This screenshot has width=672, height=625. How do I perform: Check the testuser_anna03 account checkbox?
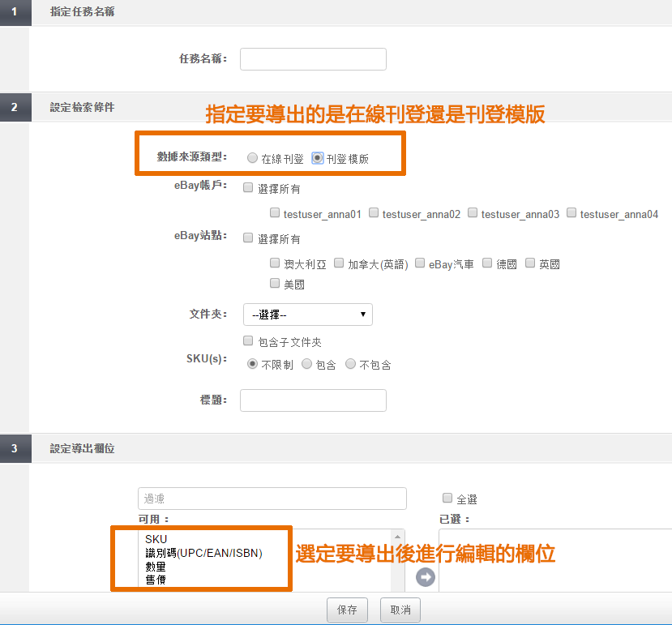473,212
